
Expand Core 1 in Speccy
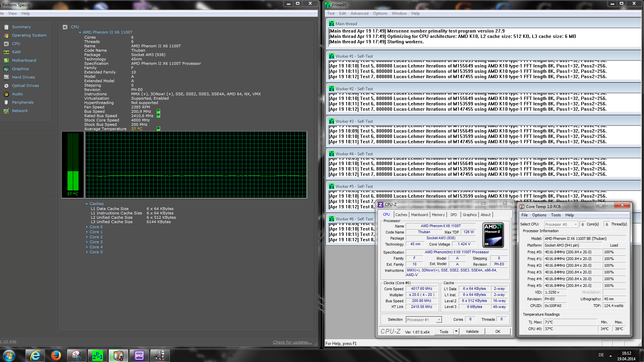click(87, 232)
